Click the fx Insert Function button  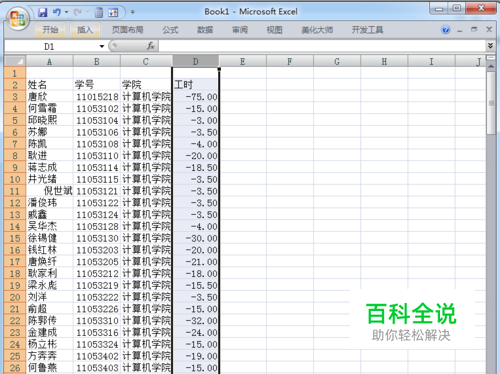(151, 46)
